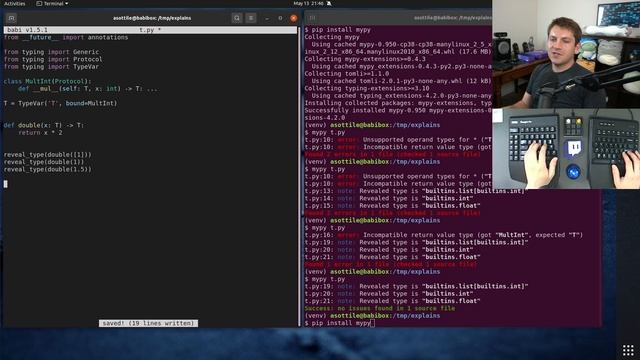Click the 't.py:16: error' incompatible return line
The height and width of the screenshot is (360, 640).
coord(444,235)
